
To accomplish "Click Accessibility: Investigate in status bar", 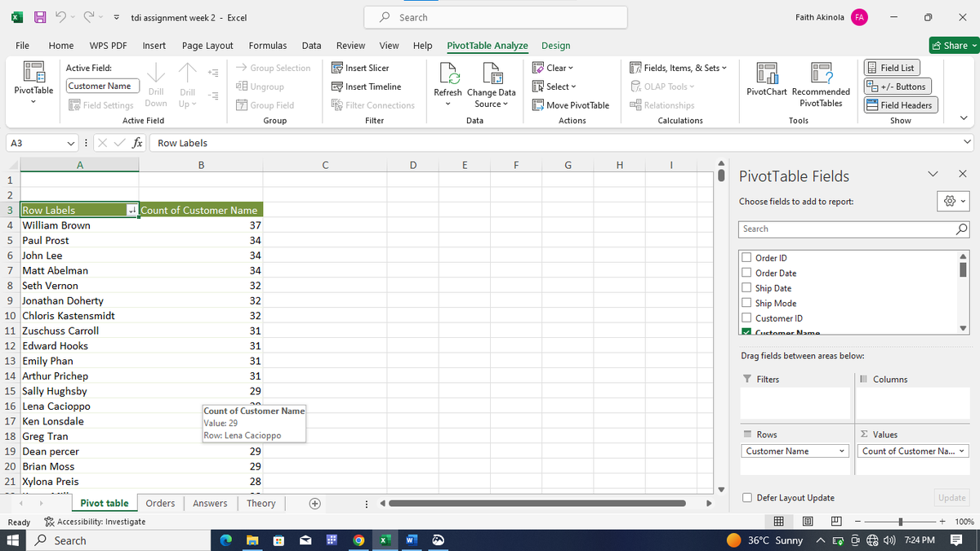I will [94, 522].
